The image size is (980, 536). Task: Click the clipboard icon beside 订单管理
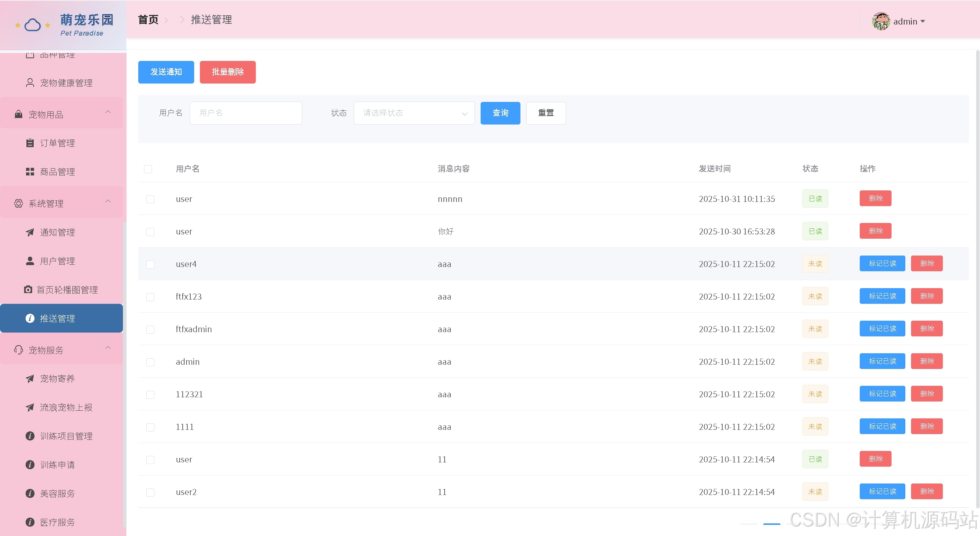30,143
